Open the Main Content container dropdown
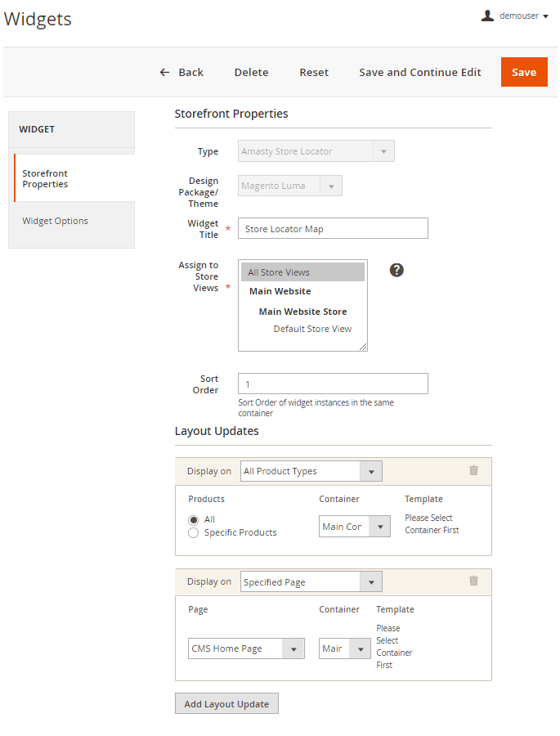560x736 pixels. (x=355, y=527)
